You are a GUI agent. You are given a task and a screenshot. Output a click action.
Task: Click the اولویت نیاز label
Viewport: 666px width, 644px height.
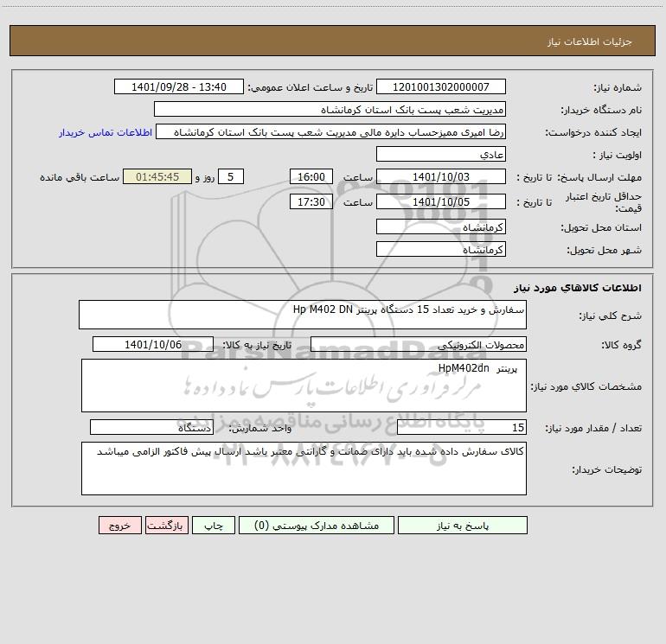coord(618,155)
